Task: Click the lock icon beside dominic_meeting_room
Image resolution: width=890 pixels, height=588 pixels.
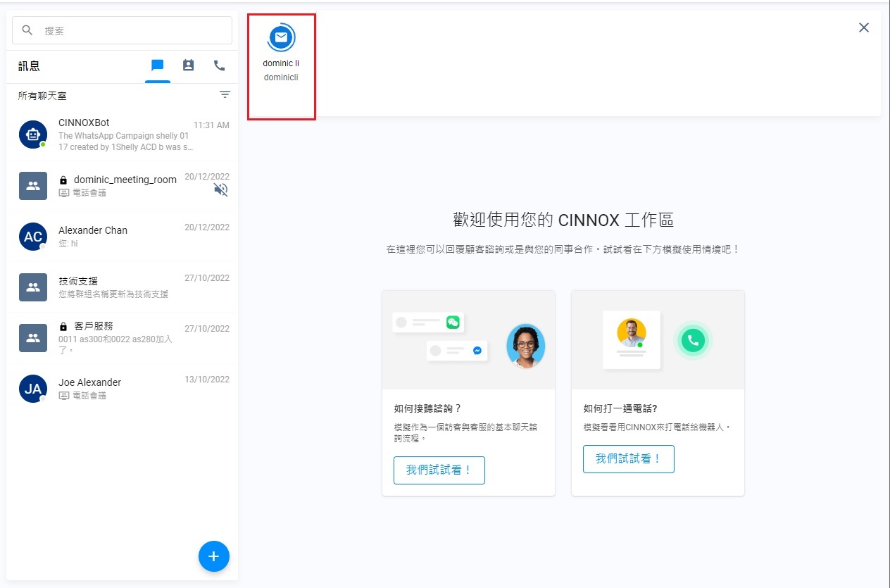Action: coord(63,180)
